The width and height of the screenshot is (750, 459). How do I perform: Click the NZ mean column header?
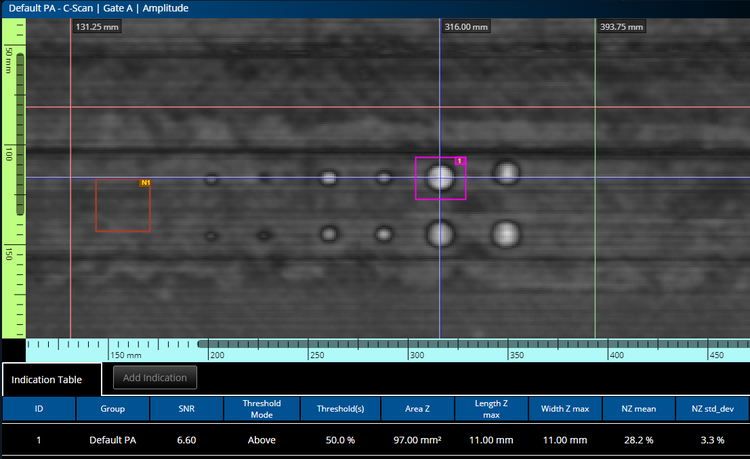(637, 408)
